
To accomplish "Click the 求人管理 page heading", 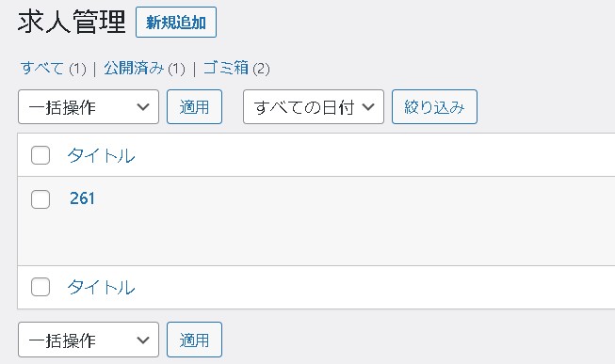I will point(72,22).
